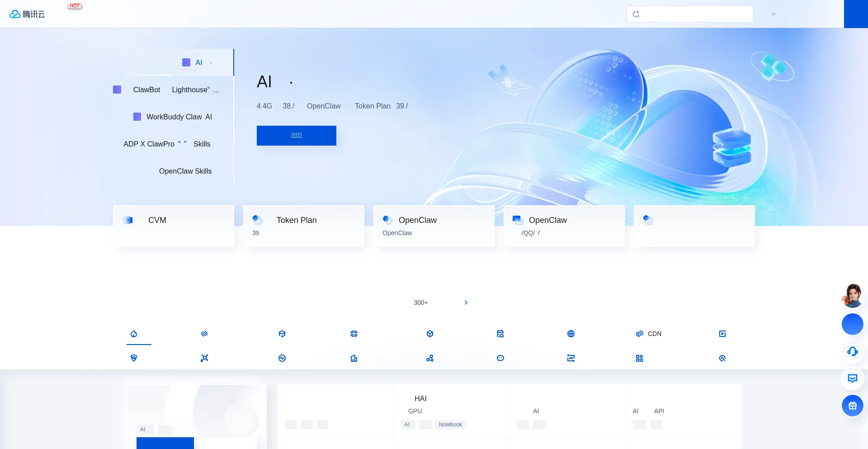The height and width of the screenshot is (449, 868).
Task: Click the AI search magnifier icon
Action: (x=636, y=14)
